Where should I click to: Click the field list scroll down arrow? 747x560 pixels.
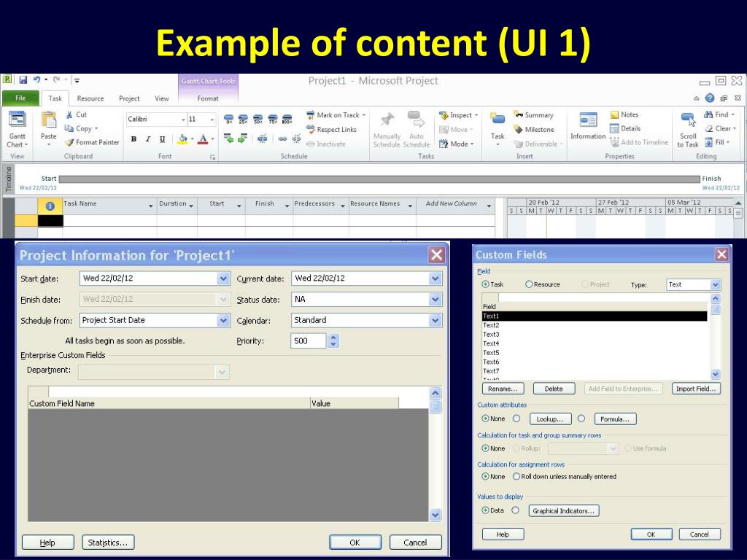pos(715,374)
